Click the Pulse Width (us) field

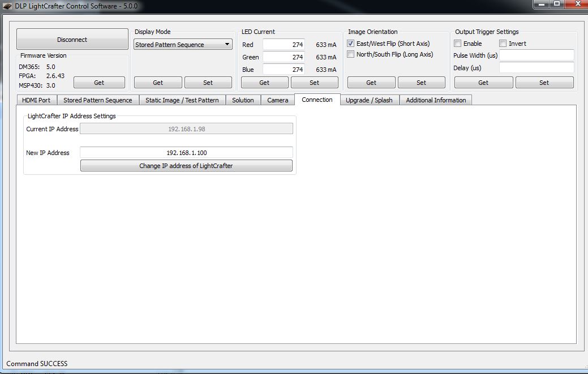[x=537, y=55]
